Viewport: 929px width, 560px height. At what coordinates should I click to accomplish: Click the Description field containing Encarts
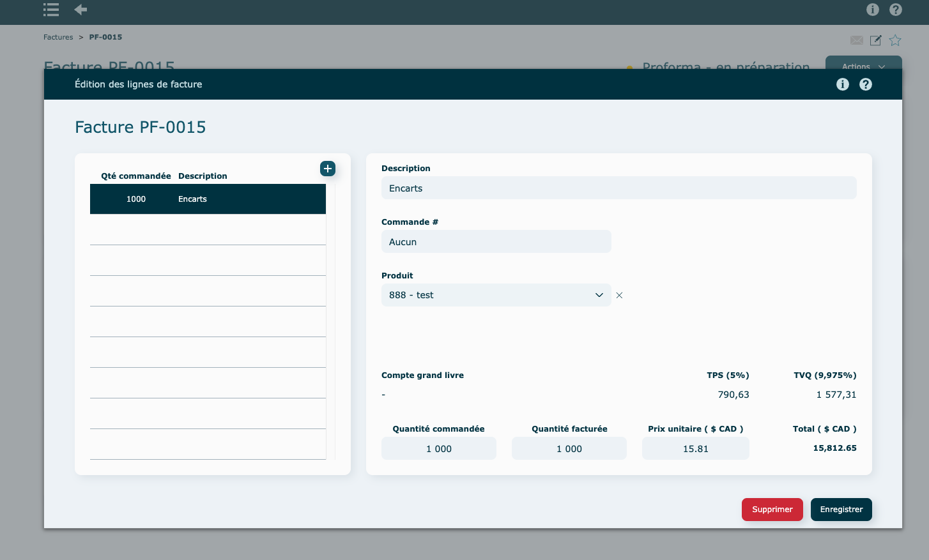(618, 188)
